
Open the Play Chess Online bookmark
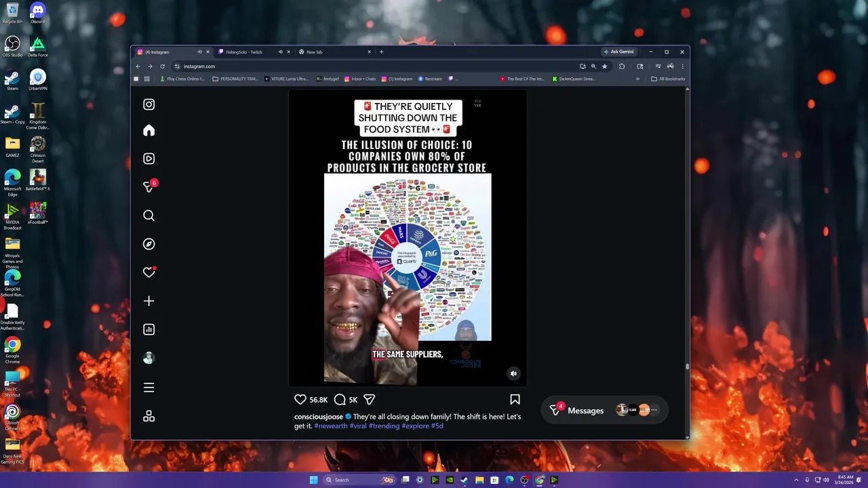[182, 79]
